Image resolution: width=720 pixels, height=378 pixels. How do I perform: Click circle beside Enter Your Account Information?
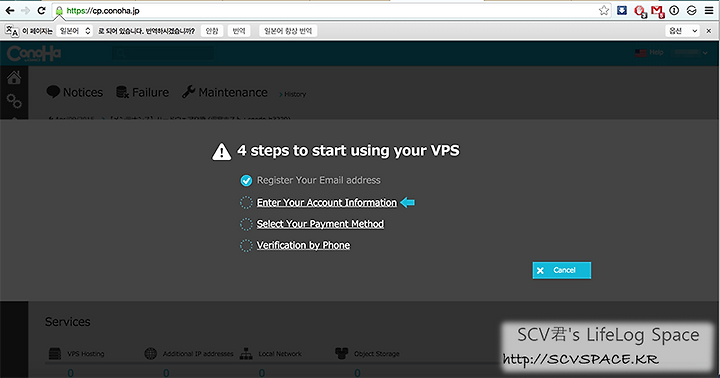coord(246,203)
